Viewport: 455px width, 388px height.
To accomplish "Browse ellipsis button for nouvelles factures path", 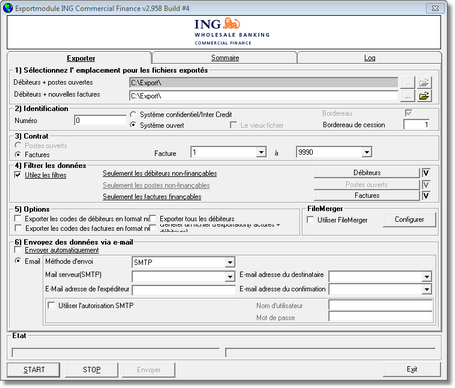I will pos(407,96).
